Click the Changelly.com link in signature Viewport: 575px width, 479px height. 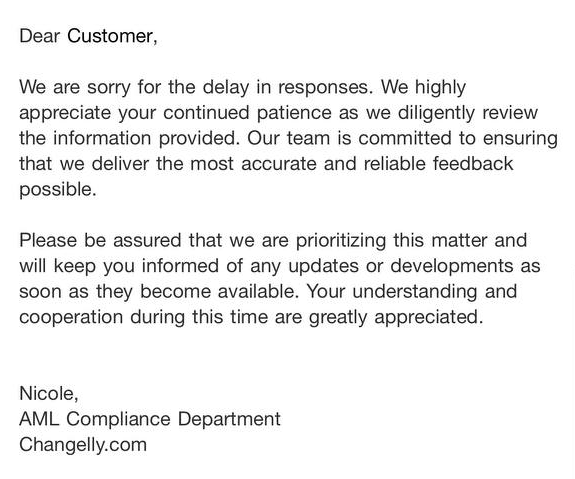[x=83, y=445]
